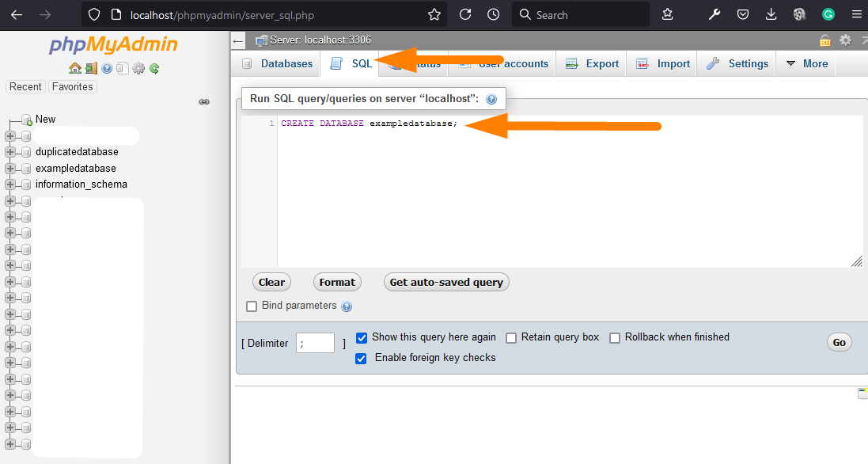
Task: Open the query window copy icon
Action: click(123, 68)
